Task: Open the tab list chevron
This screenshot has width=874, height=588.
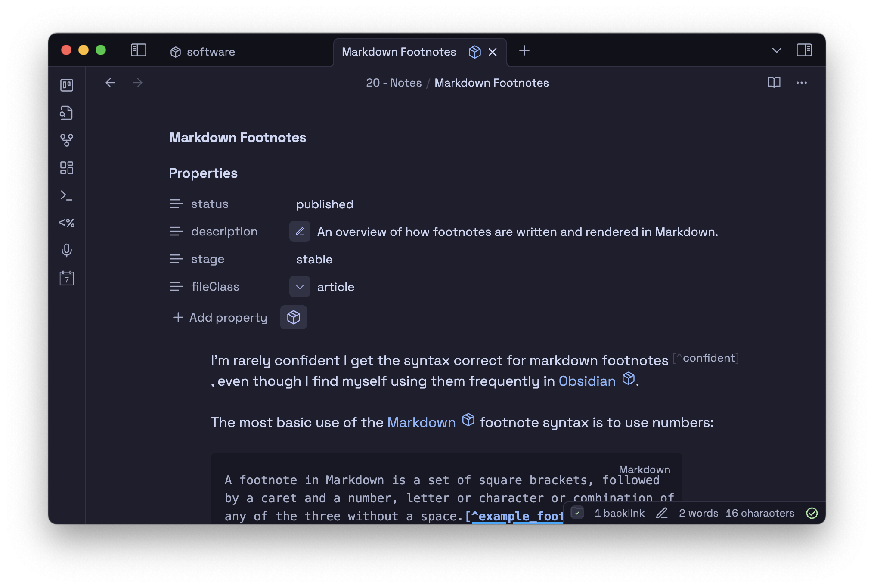Action: [776, 50]
